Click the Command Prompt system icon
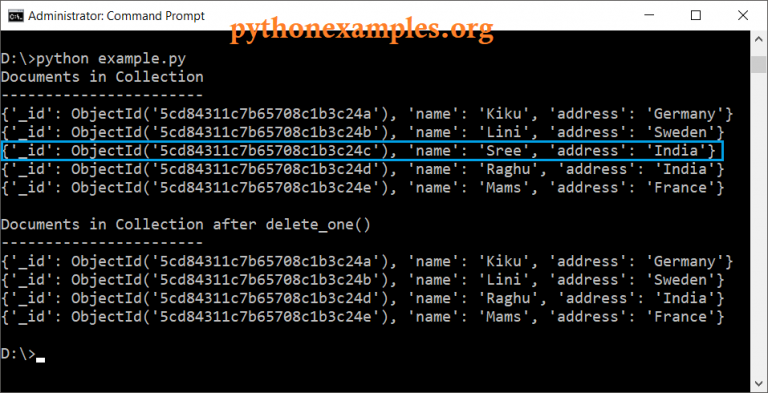Image resolution: width=768 pixels, height=393 pixels. point(16,16)
